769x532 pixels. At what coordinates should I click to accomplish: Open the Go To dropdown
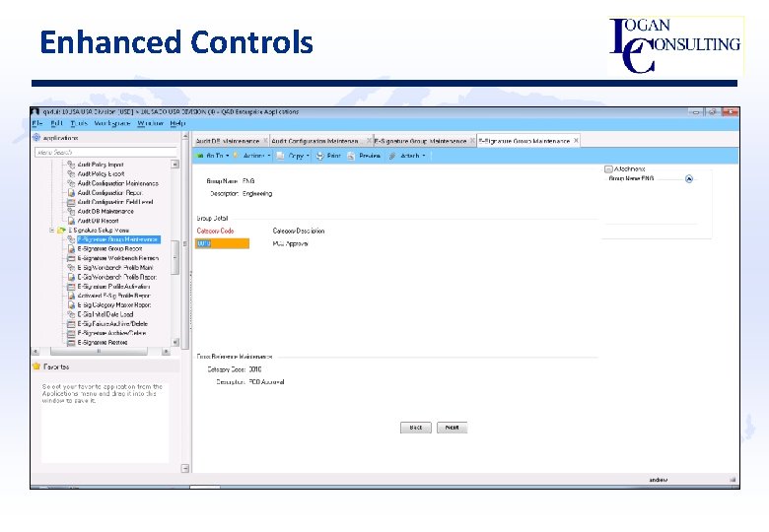coord(213,156)
